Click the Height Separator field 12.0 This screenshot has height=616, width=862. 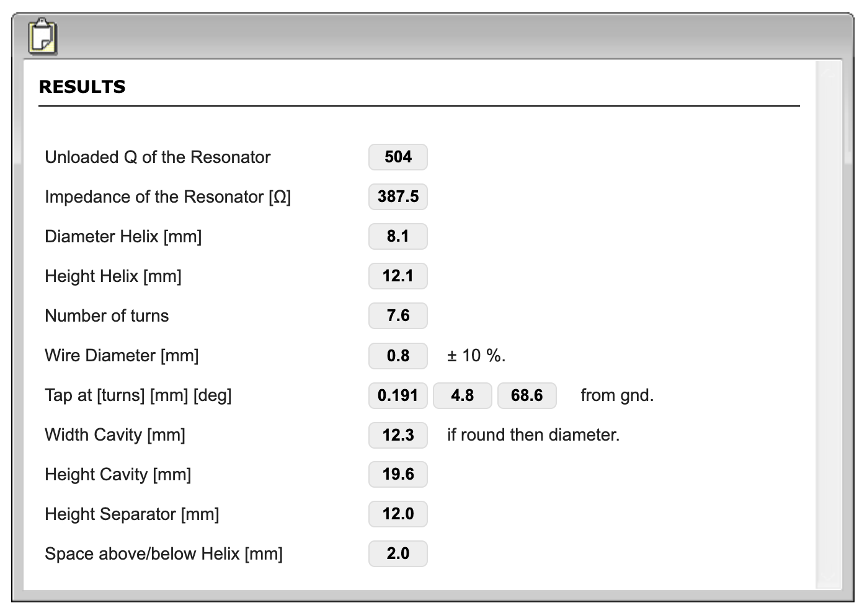click(x=398, y=514)
